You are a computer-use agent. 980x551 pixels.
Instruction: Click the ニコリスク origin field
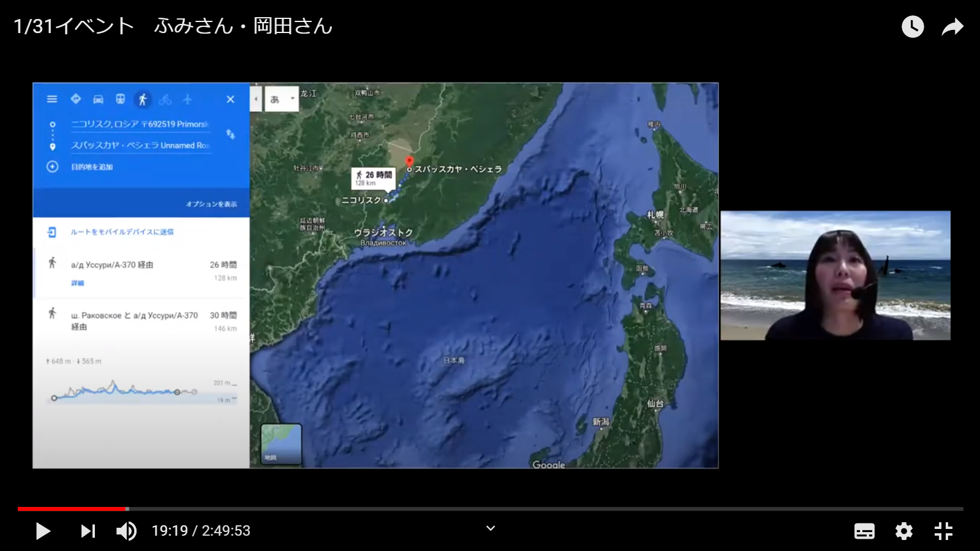[x=140, y=124]
